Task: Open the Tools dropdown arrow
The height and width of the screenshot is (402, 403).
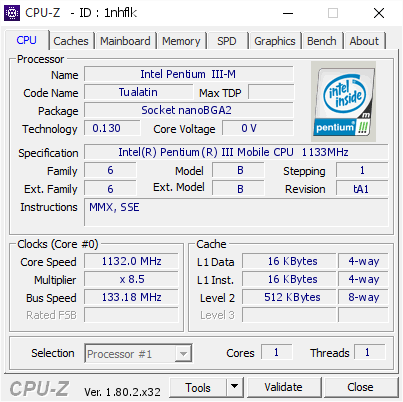Action: point(235,387)
